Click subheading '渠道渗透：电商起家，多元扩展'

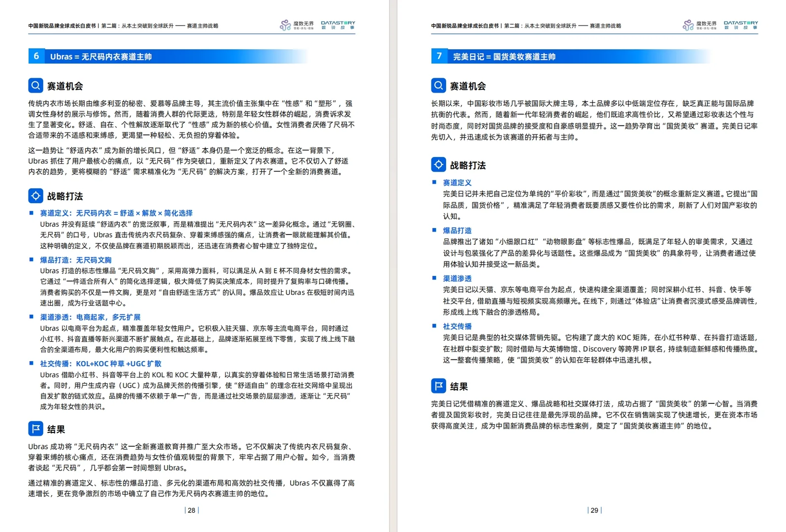[x=90, y=317]
